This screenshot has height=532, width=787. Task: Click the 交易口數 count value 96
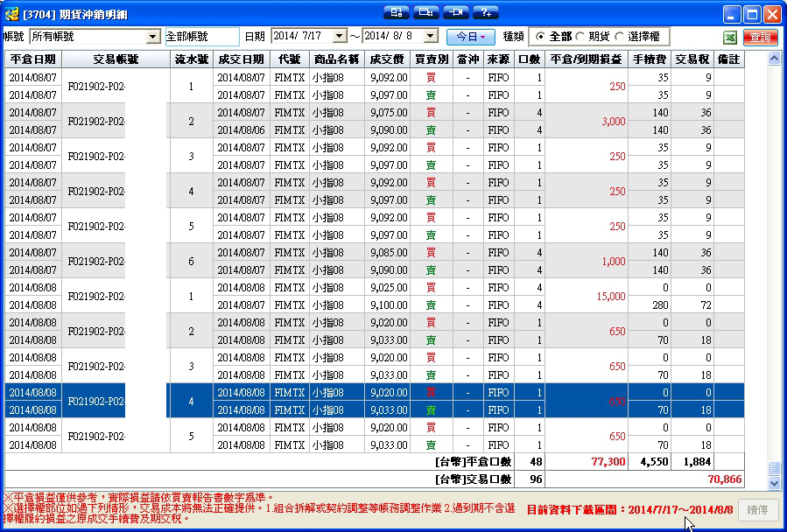[x=536, y=479]
